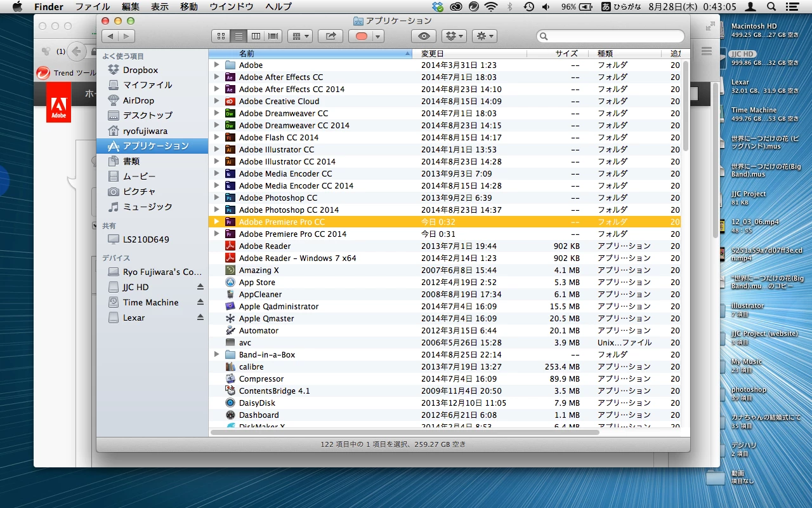Sort the list by 変更日 column

click(469, 53)
